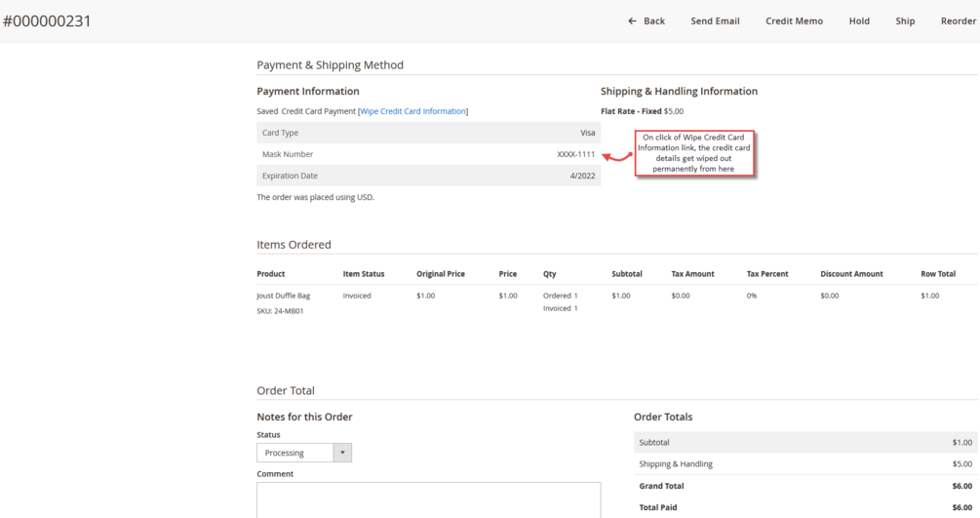Click the Grand Total row
Screen dimensions: 980x518
[x=804, y=486]
